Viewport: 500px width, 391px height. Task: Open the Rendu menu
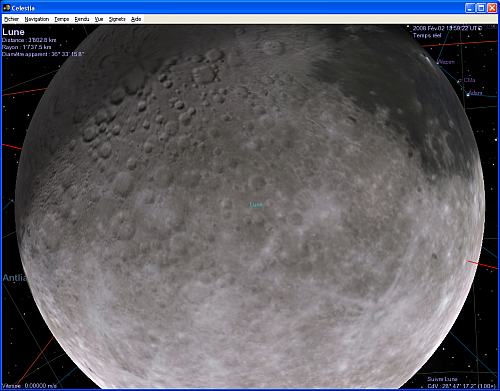click(82, 19)
